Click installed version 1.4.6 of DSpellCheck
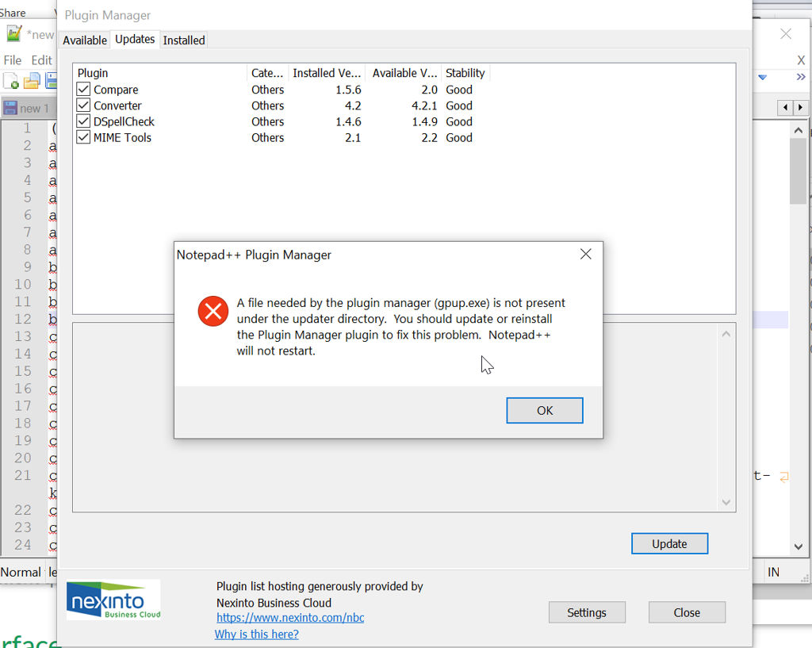 tap(348, 121)
